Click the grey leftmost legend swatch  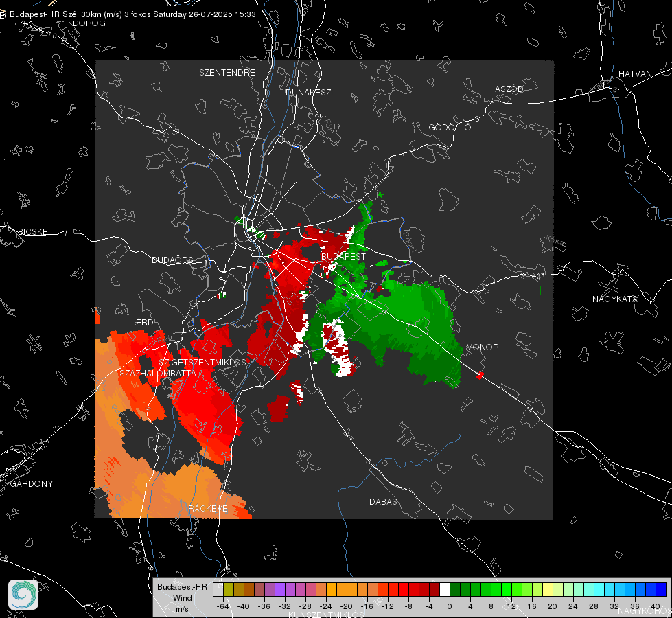218,590
